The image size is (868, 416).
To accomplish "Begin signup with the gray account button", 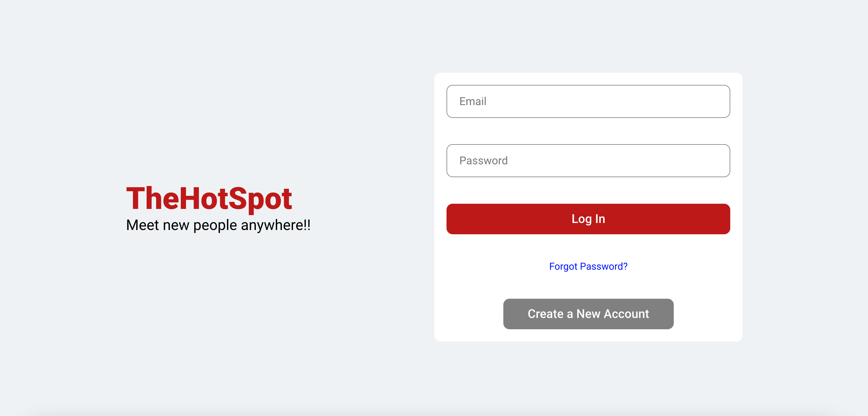I will [x=588, y=314].
